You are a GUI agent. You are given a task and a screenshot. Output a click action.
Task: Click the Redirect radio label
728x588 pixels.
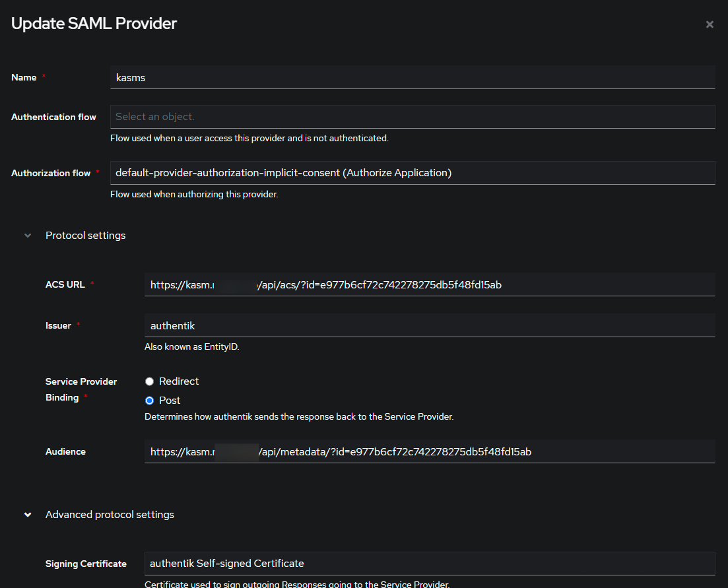(179, 381)
